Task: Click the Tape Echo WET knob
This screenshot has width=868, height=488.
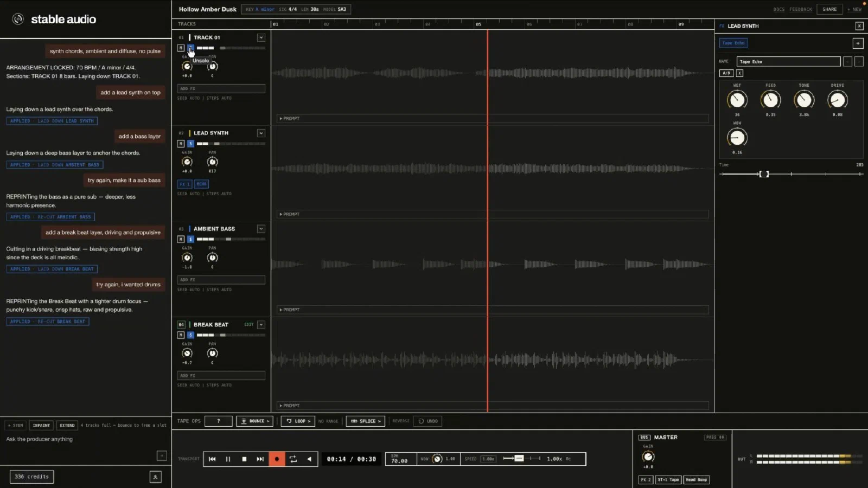Action: click(737, 100)
